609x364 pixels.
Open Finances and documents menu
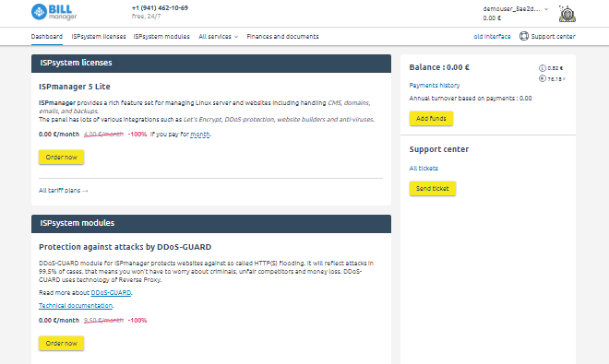click(x=282, y=37)
